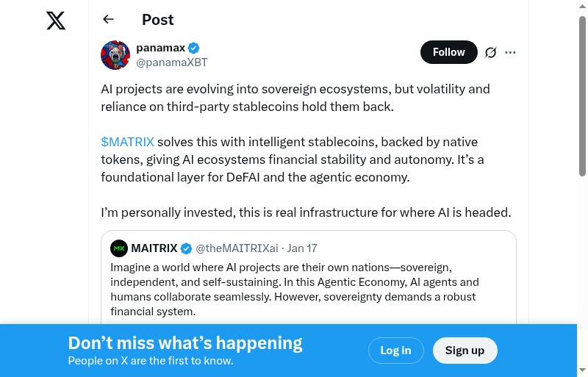Click the Jan 17 quoted post date
This screenshot has width=588, height=377.
tap(302, 248)
